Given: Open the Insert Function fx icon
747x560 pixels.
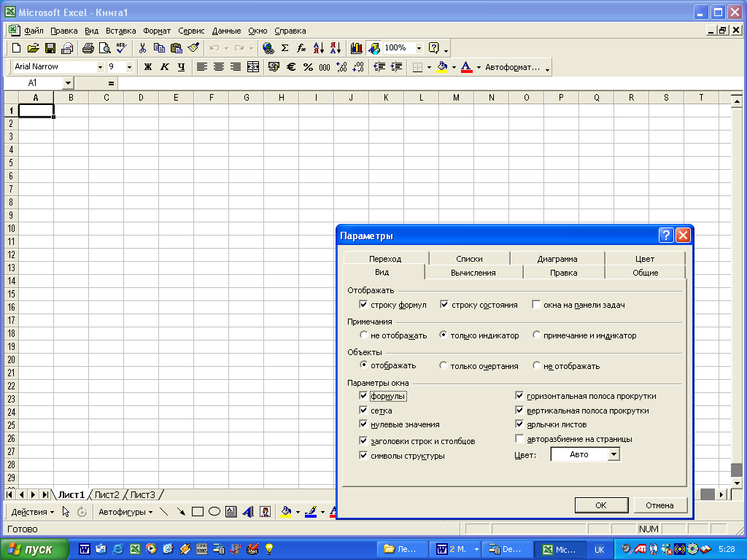Looking at the screenshot, I should coord(301,47).
